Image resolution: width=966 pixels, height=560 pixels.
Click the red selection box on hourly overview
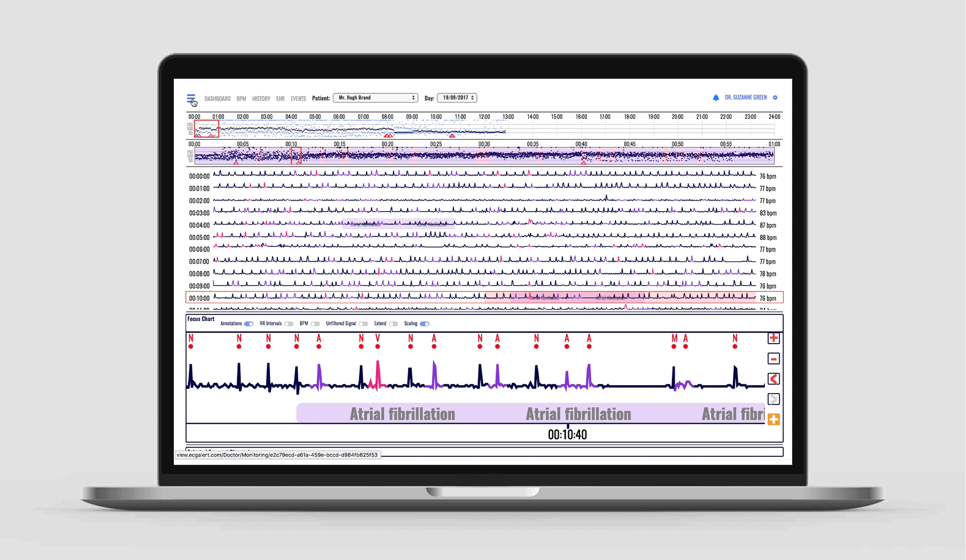click(296, 156)
